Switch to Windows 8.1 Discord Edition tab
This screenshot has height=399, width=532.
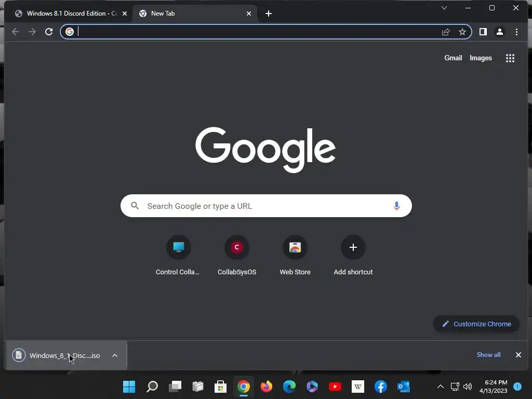[68, 14]
